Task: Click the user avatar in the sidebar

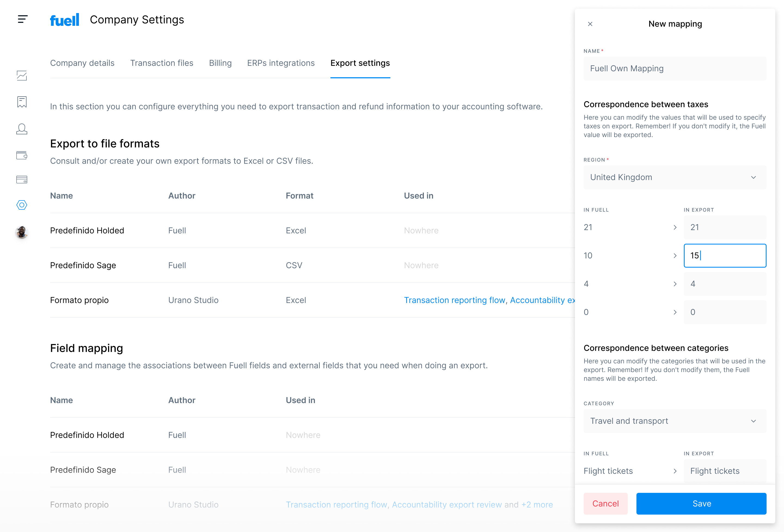Action: pos(22,232)
